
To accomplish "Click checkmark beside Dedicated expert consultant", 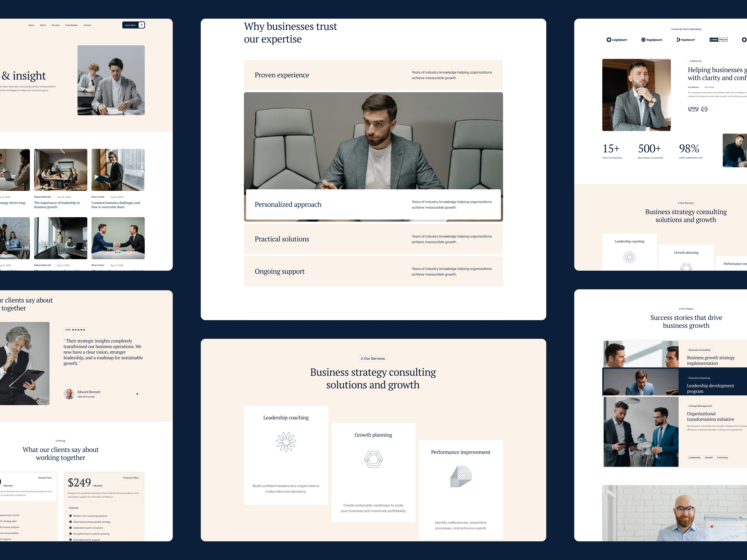I will click(70, 528).
